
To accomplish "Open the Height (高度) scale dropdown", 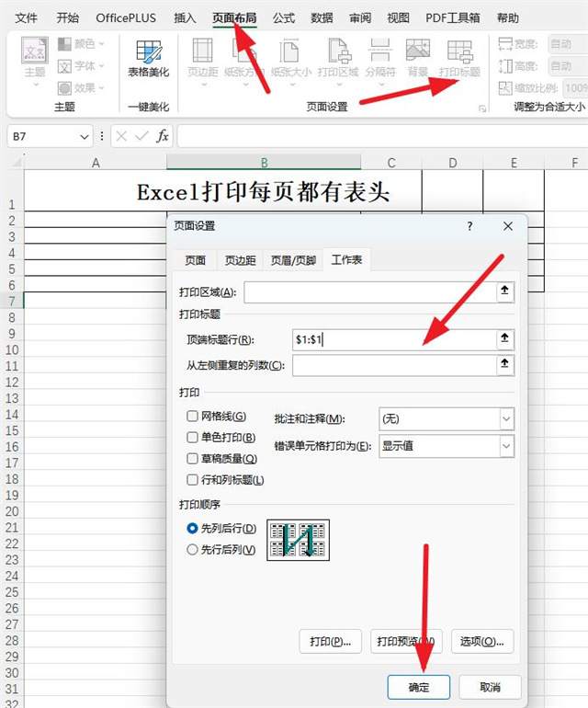I will pos(568,66).
